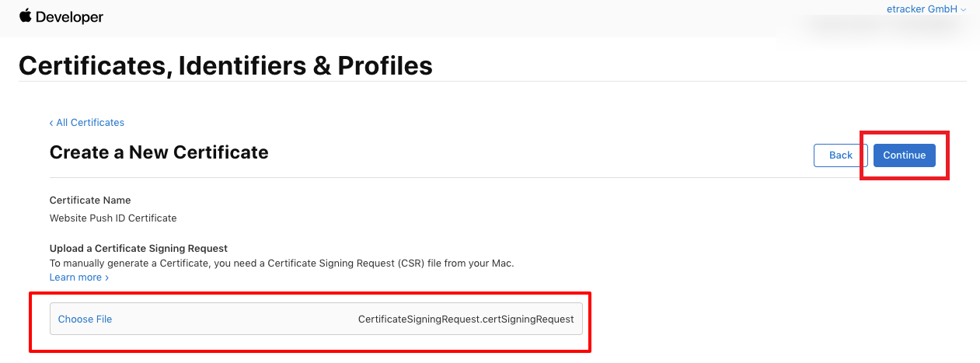Click the Create a New Certificate heading

click(x=159, y=152)
